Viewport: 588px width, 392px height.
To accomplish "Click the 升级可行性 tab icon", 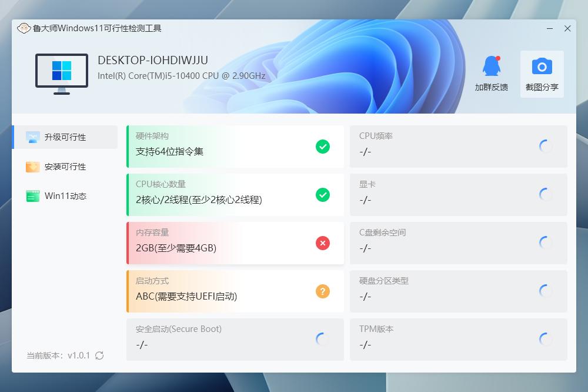I will pyautogui.click(x=32, y=137).
